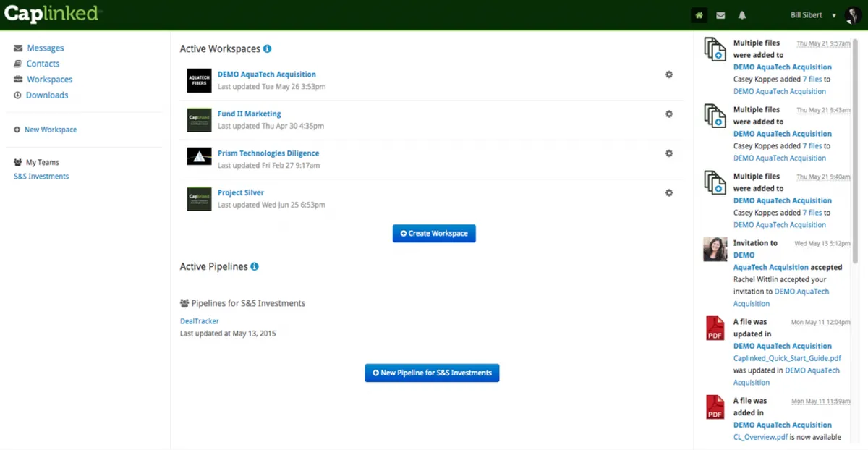The image size is (868, 450).
Task: Open CL_Overview.pdf link
Action: pyautogui.click(x=760, y=437)
